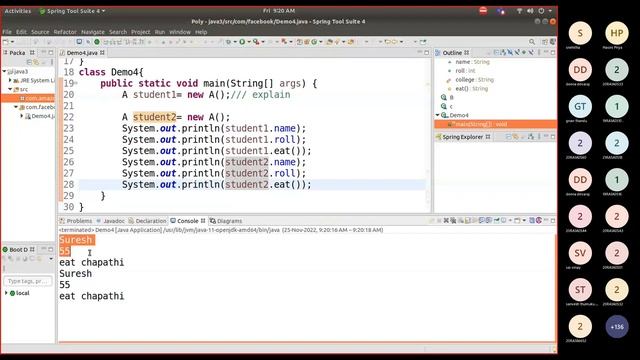This screenshot has height=360, width=640.
Task: Open the Run menu
Action: [x=160, y=32]
